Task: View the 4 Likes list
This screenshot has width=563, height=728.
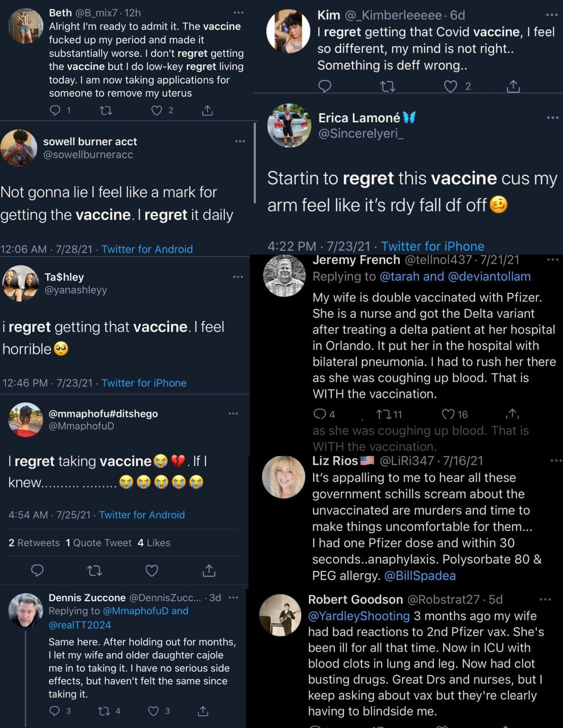Action: [154, 543]
